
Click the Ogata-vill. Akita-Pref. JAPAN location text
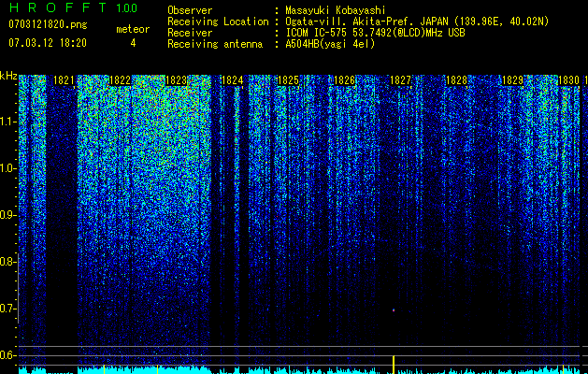(x=417, y=22)
